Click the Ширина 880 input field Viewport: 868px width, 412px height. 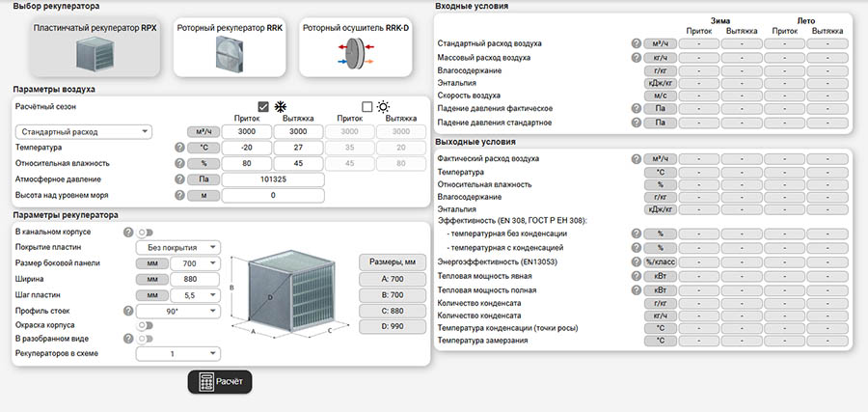pos(198,279)
